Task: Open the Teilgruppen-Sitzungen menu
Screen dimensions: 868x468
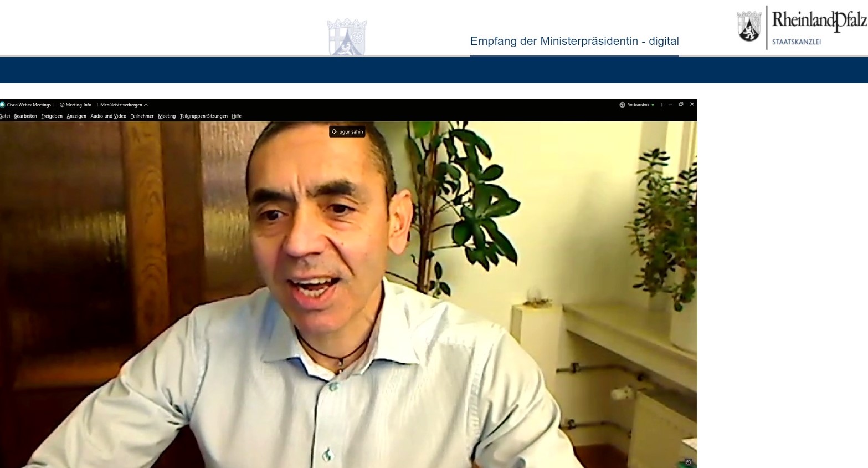Action: click(203, 116)
